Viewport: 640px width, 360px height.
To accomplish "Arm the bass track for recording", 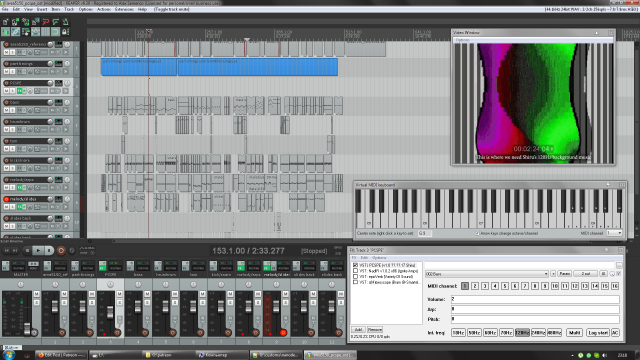I will pyautogui.click(x=6, y=102).
